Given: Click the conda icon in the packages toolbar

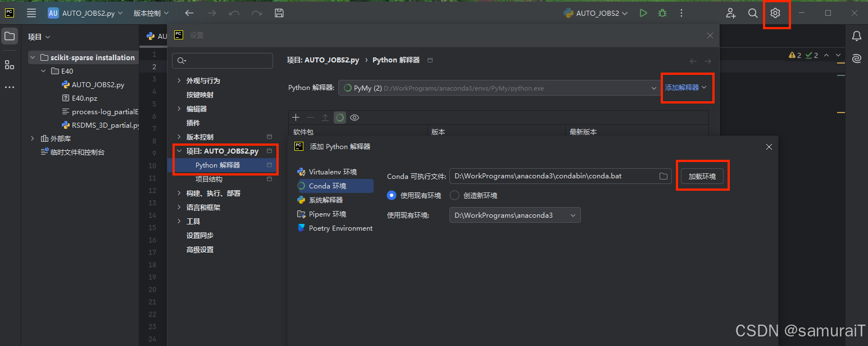Looking at the screenshot, I should tap(340, 117).
